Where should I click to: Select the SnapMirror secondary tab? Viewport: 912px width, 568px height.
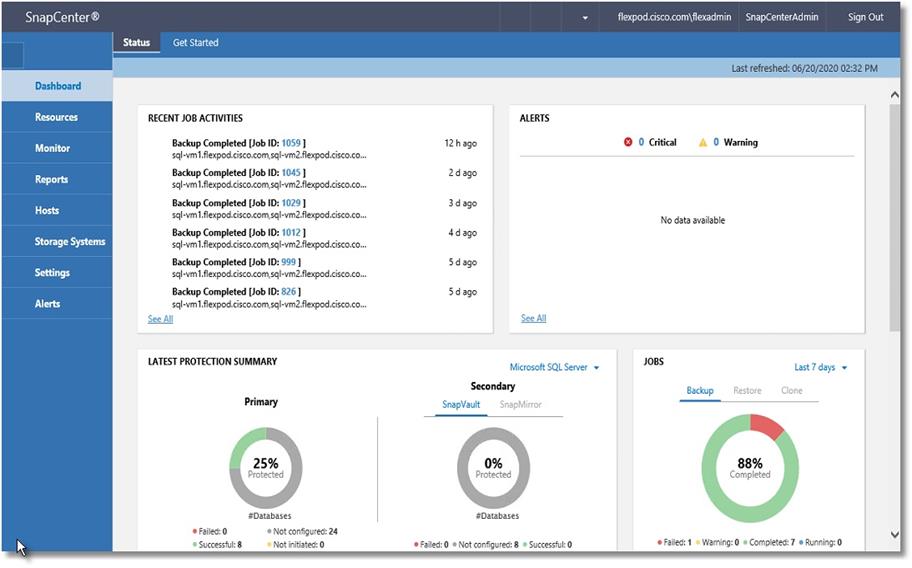pyautogui.click(x=521, y=405)
